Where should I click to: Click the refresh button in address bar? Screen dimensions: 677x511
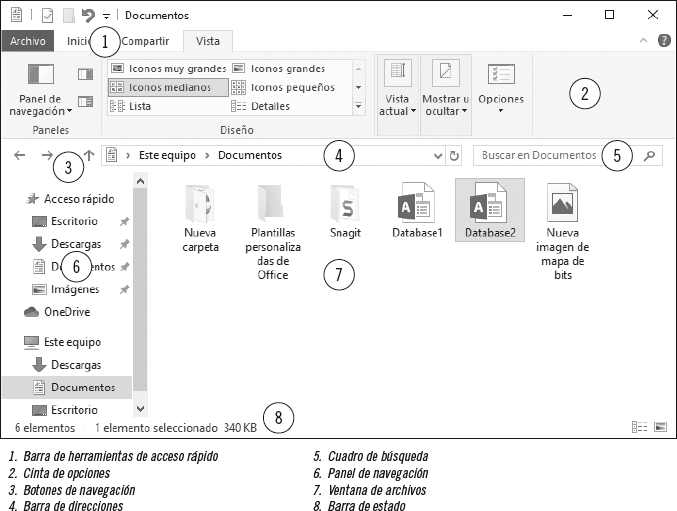pos(455,156)
